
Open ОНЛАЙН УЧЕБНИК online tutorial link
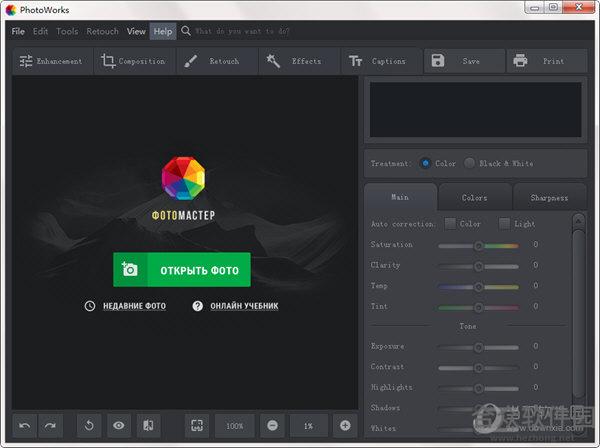pyautogui.click(x=244, y=306)
